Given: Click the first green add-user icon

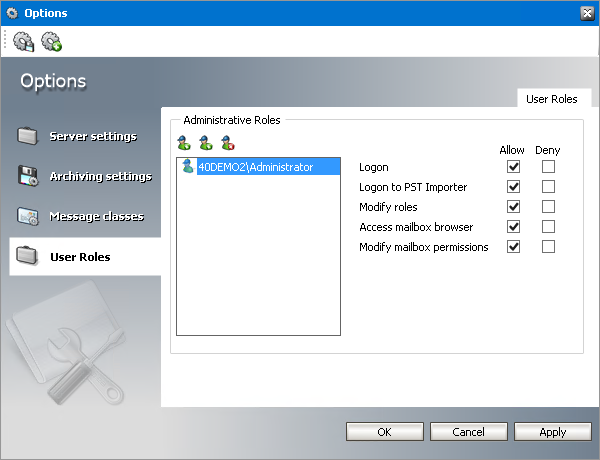Looking at the screenshot, I should tap(183, 142).
